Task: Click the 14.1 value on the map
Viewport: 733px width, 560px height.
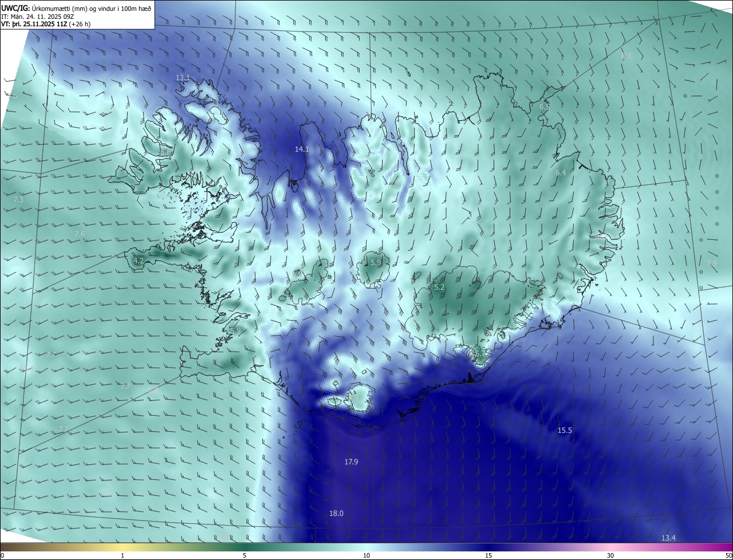Action: (302, 149)
